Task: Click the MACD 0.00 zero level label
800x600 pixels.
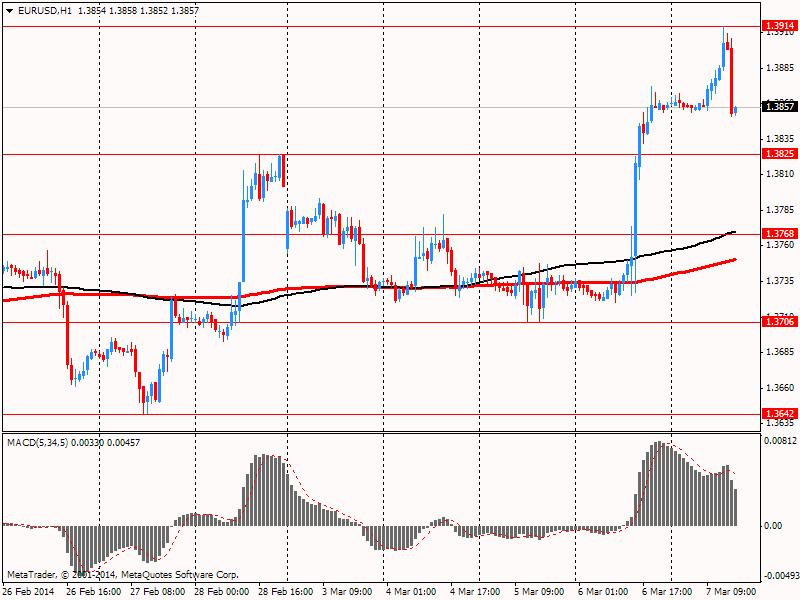Action: [x=773, y=526]
